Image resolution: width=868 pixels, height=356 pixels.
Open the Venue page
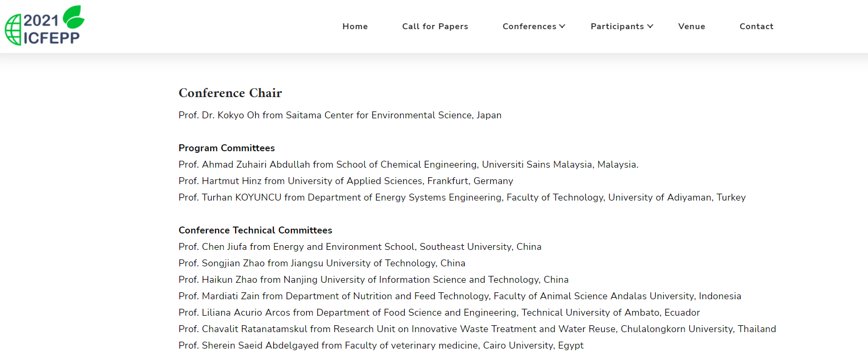tap(691, 27)
